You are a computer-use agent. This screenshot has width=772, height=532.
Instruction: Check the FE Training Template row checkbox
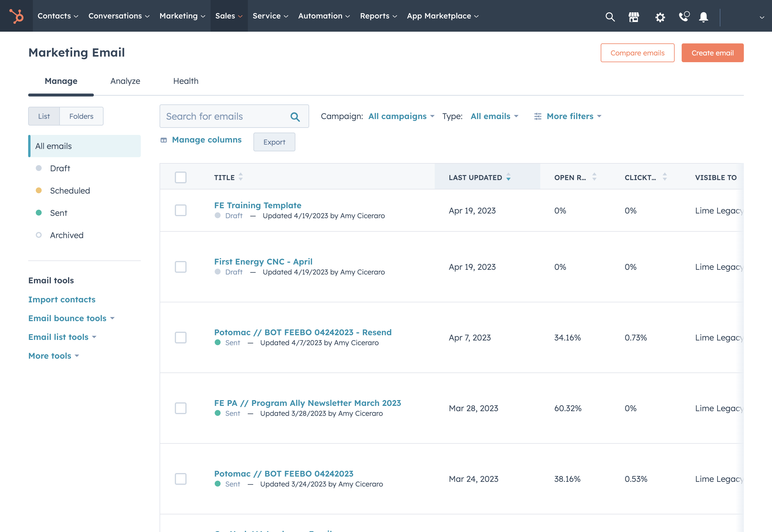[x=181, y=210]
